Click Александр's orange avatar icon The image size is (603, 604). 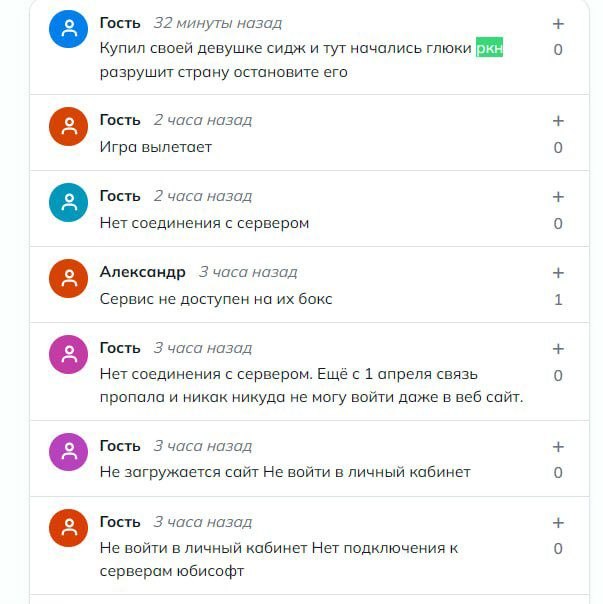69,278
